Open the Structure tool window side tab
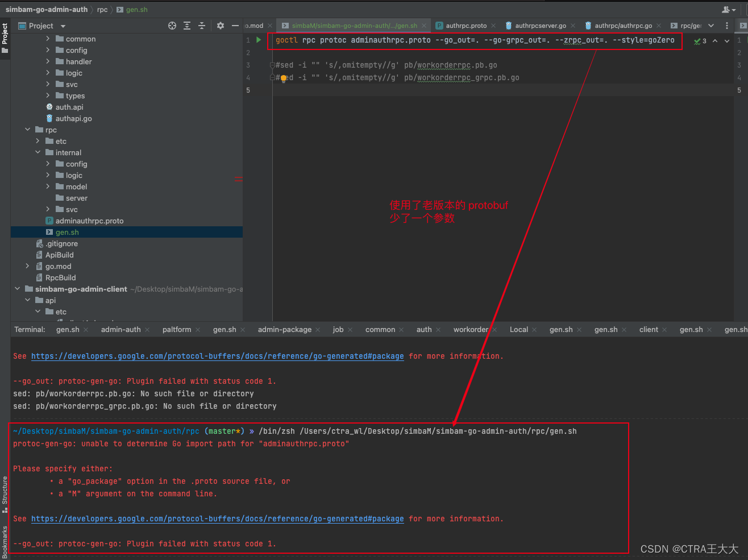 click(5, 495)
